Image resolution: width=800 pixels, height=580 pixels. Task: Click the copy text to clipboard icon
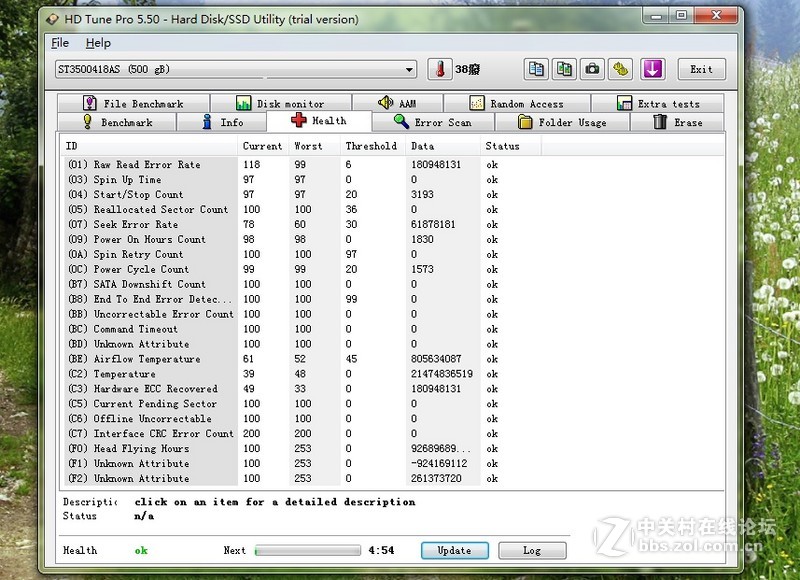pos(537,69)
